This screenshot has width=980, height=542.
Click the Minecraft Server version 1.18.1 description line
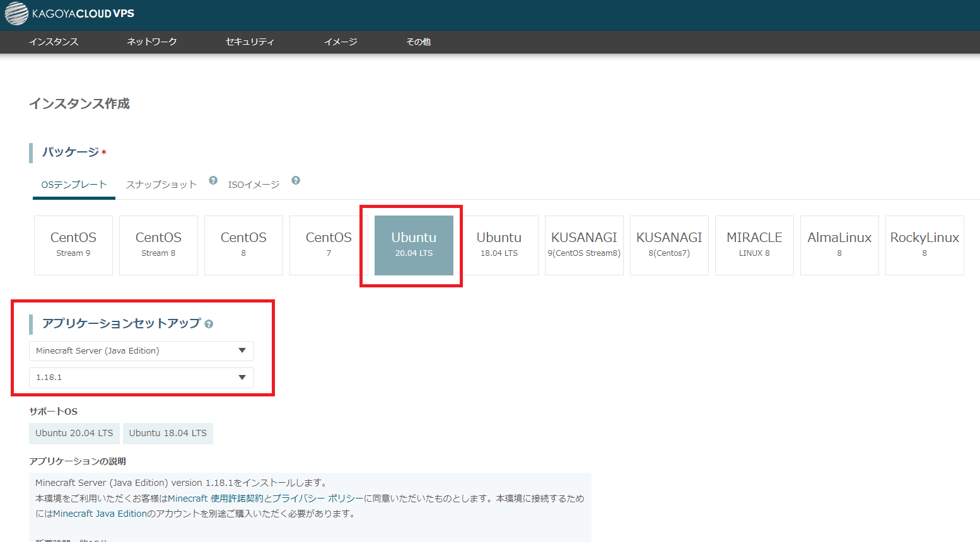point(182,483)
